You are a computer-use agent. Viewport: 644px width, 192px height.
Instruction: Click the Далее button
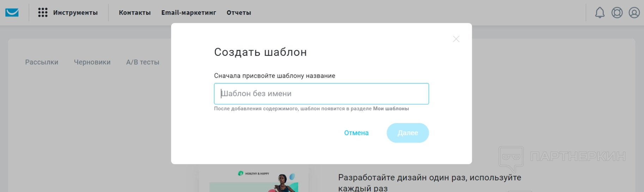[408, 133]
